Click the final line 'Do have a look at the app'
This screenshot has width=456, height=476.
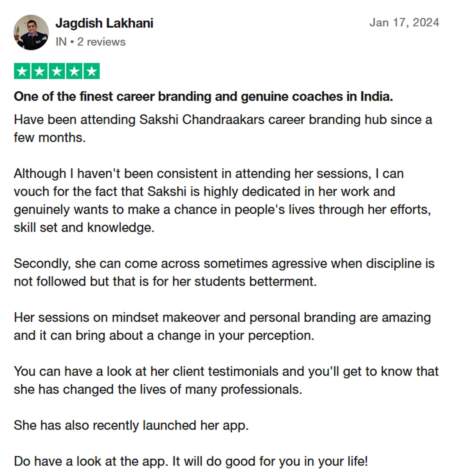click(191, 461)
